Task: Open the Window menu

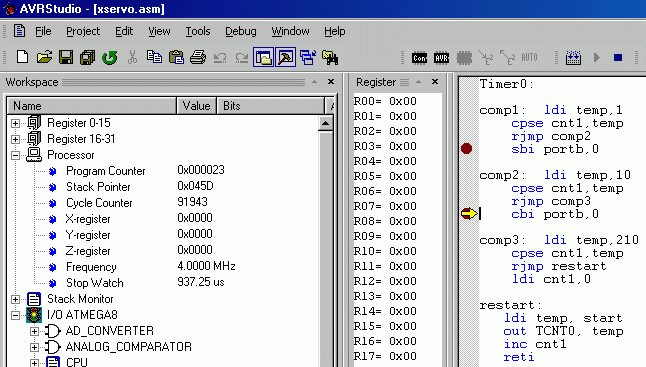Action: (x=290, y=31)
